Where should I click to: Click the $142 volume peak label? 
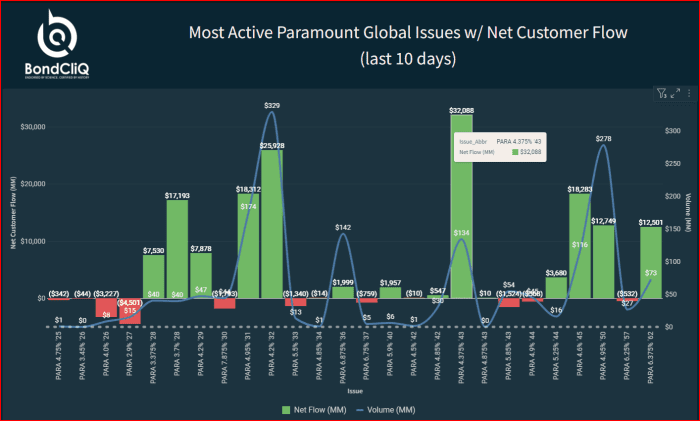point(343,228)
